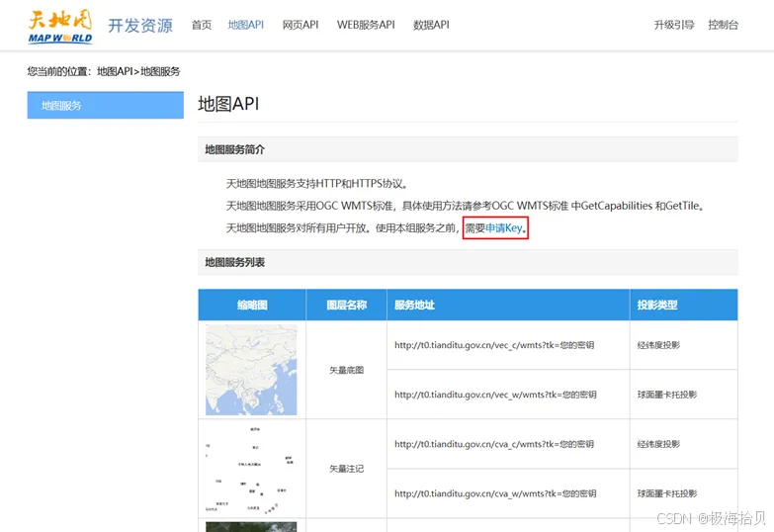Click the cva_c wmts service URL
This screenshot has width=774, height=532.
[494, 444]
